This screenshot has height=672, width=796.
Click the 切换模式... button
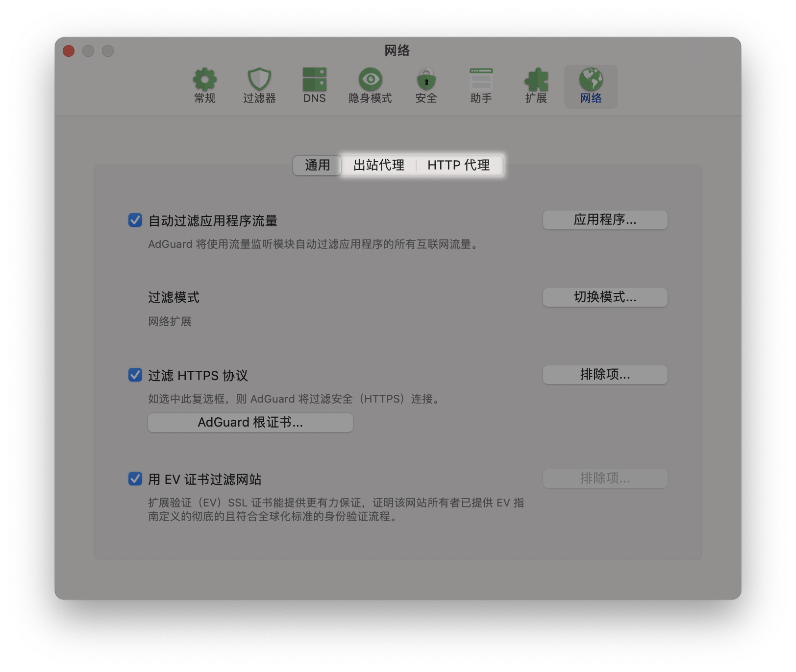(605, 297)
